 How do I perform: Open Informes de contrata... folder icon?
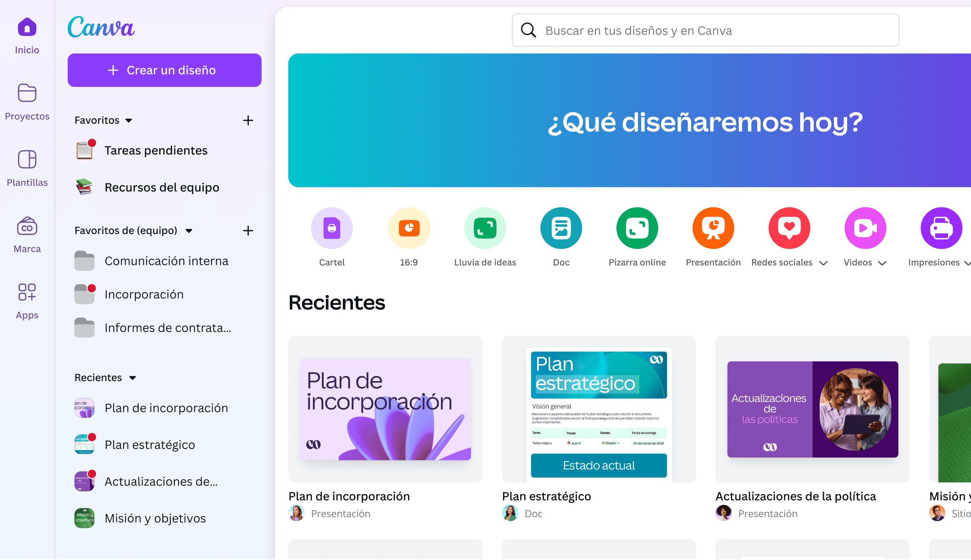click(x=84, y=328)
